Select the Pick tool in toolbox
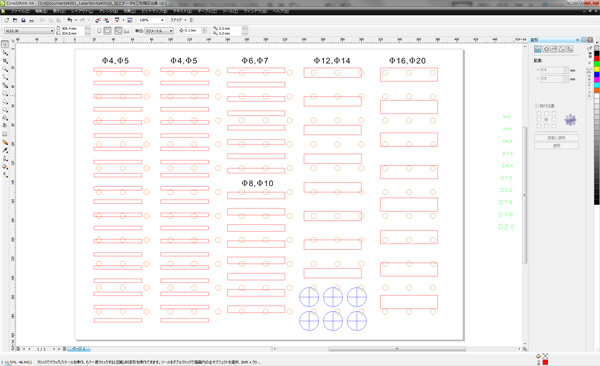The height and width of the screenshot is (366, 600). click(x=5, y=44)
